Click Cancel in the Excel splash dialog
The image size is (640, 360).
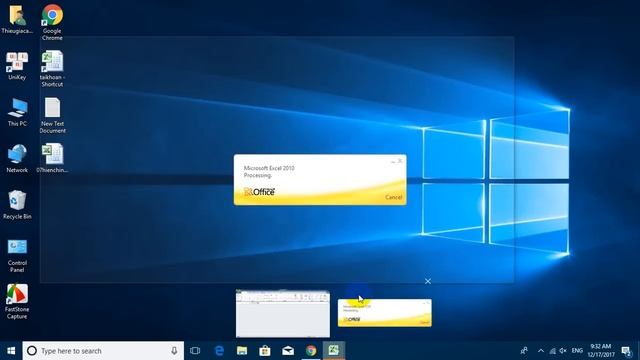coord(393,197)
